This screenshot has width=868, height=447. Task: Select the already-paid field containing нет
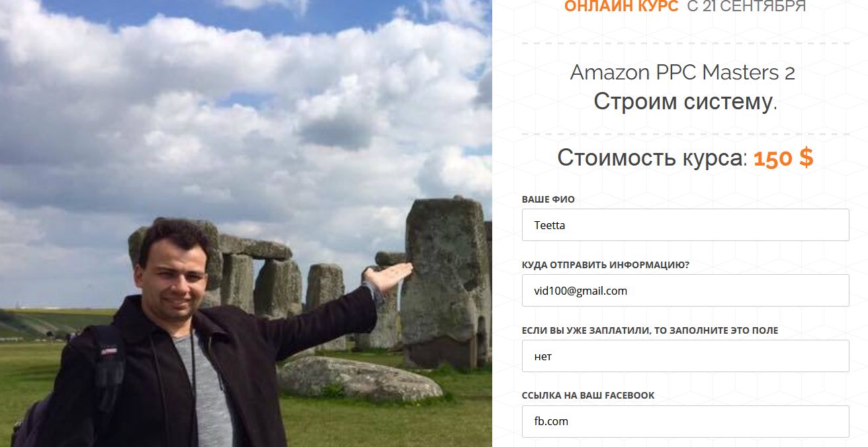(x=685, y=356)
